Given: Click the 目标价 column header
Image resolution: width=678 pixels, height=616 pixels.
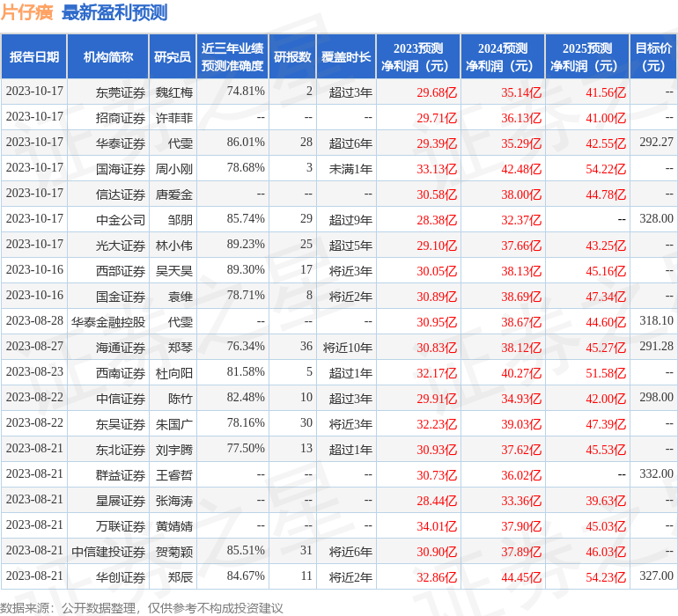Looking at the screenshot, I should (653, 56).
